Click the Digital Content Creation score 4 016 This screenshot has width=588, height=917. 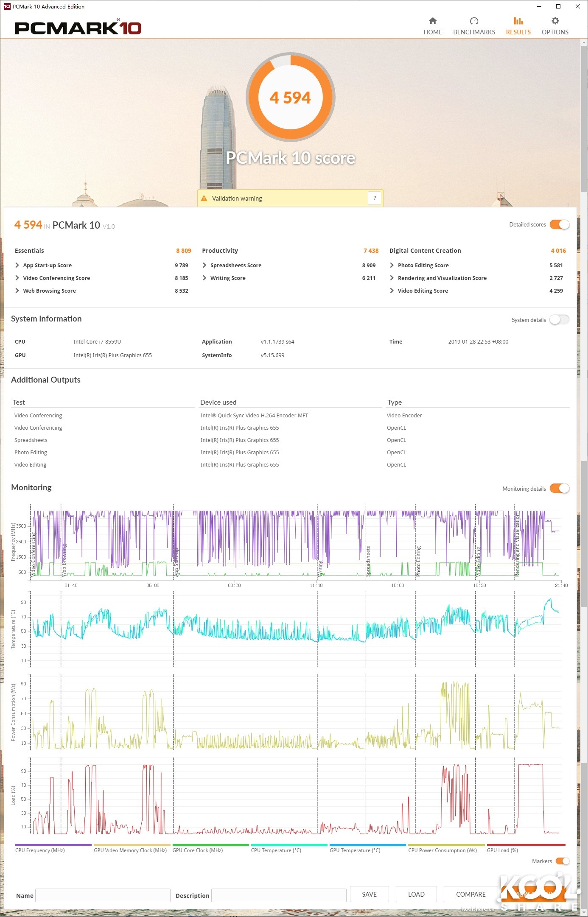tap(558, 251)
